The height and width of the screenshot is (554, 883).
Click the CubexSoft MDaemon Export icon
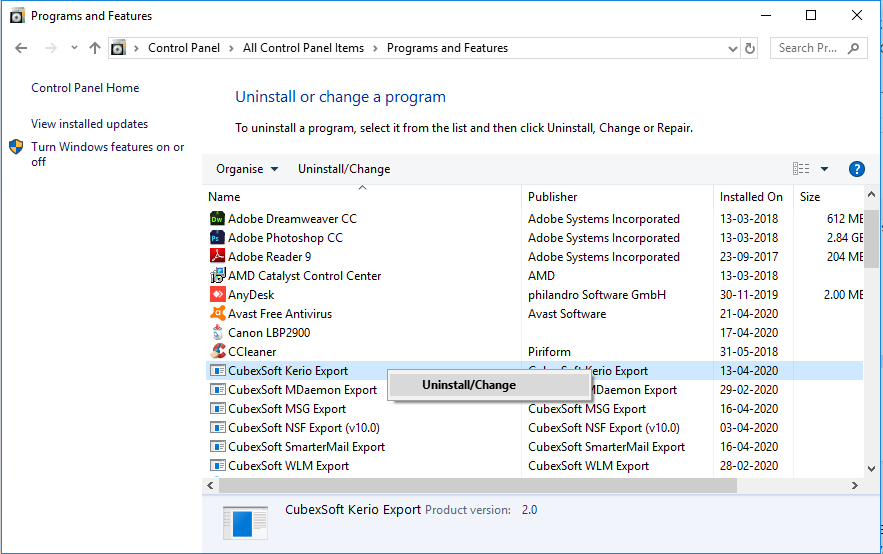(x=217, y=390)
